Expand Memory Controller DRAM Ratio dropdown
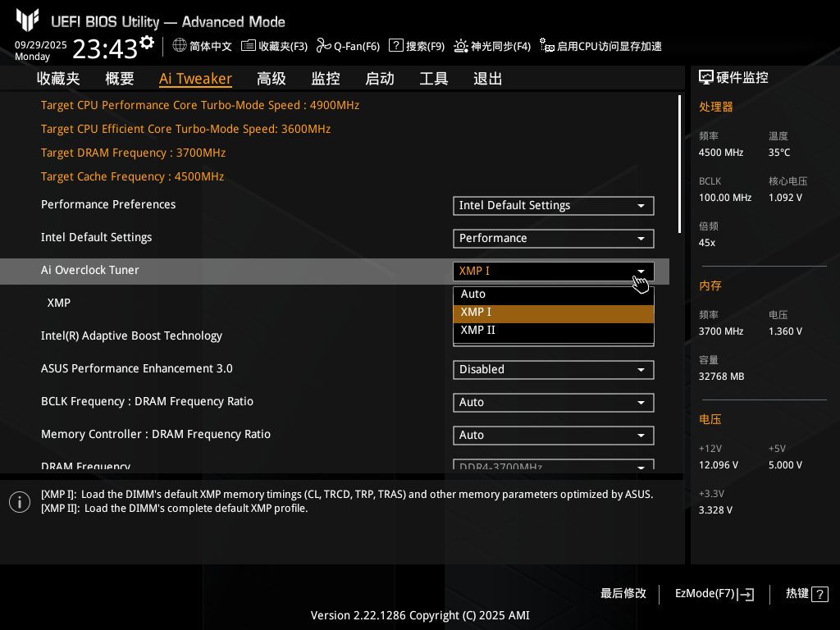Screen dimensions: 840x630 click(x=553, y=436)
